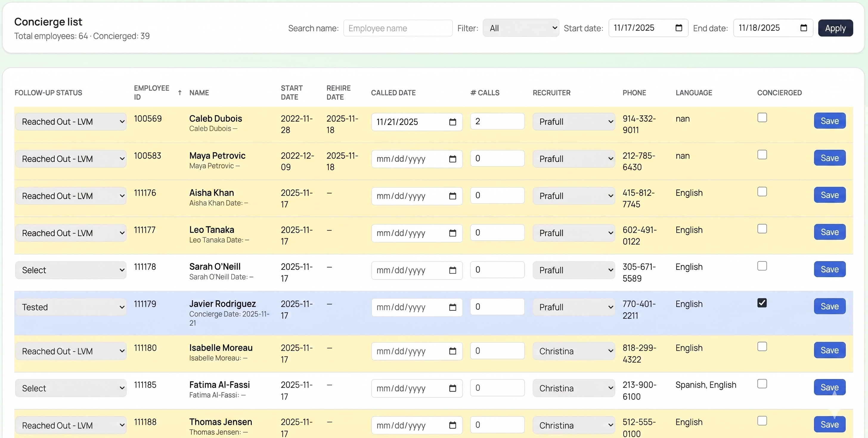
Task: Click the Language column header
Action: [x=694, y=93]
